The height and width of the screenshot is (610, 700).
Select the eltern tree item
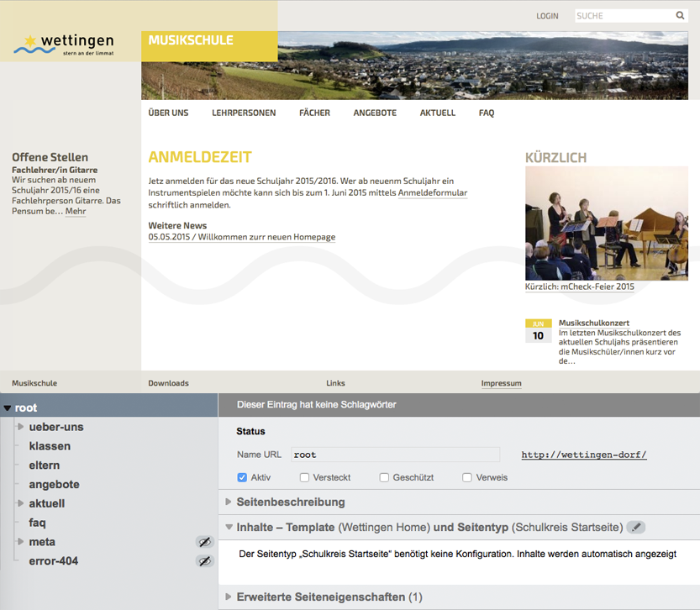pyautogui.click(x=45, y=465)
